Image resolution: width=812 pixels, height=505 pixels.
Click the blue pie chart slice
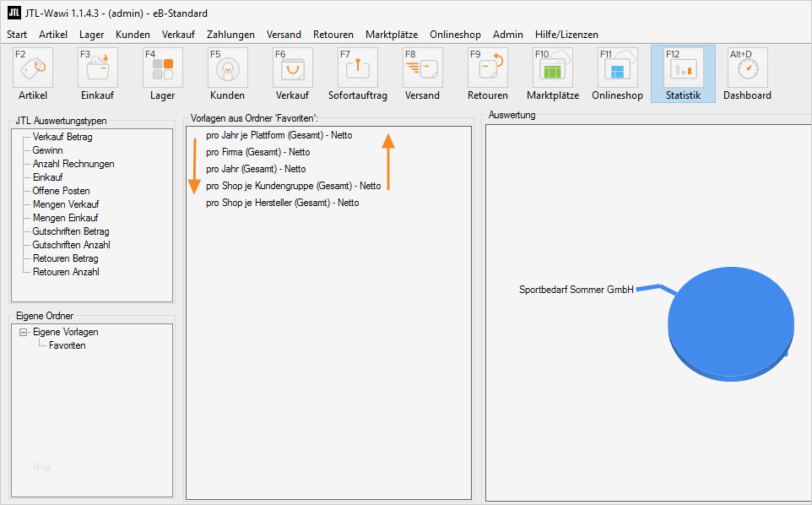731,323
